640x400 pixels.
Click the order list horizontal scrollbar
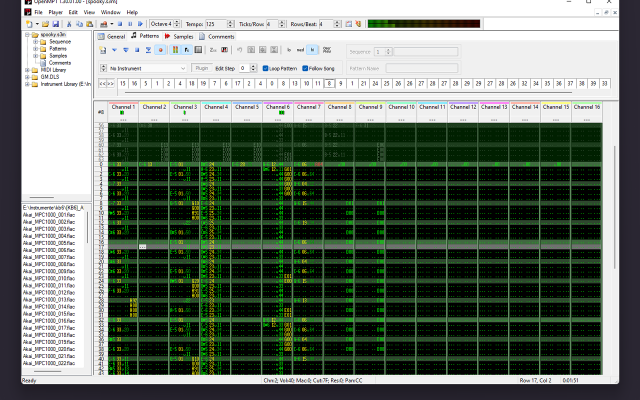click(x=348, y=93)
